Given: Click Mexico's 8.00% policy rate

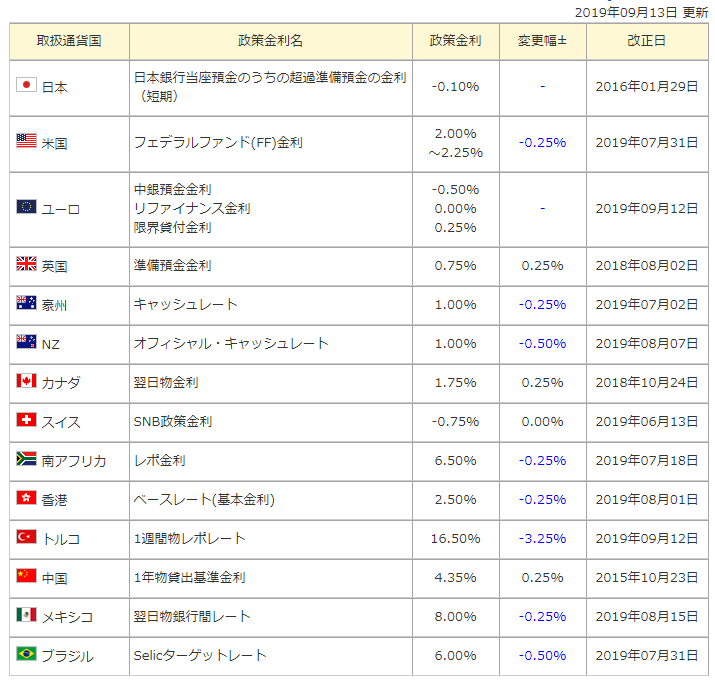Looking at the screenshot, I should coord(456,617).
